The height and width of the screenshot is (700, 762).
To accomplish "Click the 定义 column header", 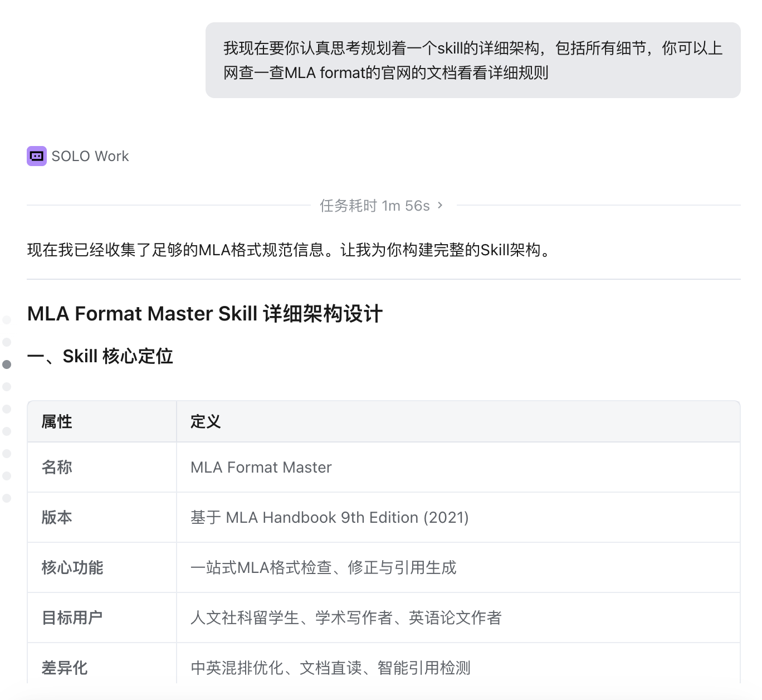I will [x=458, y=422].
